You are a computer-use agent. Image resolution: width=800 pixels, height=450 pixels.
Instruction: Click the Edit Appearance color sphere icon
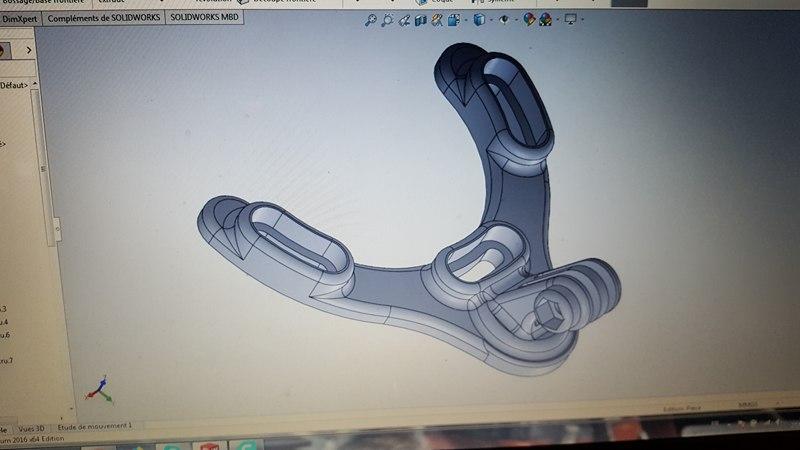(529, 19)
